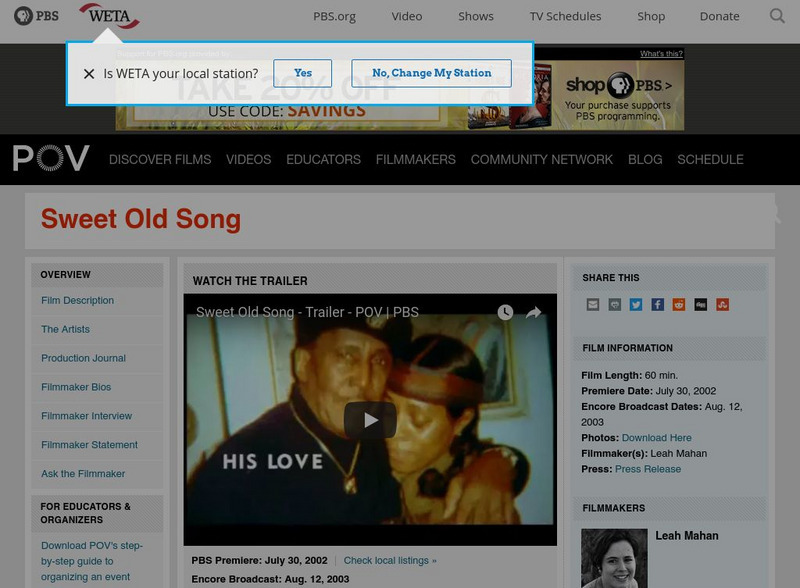Click the Watch Later clock icon on video

pyautogui.click(x=505, y=312)
